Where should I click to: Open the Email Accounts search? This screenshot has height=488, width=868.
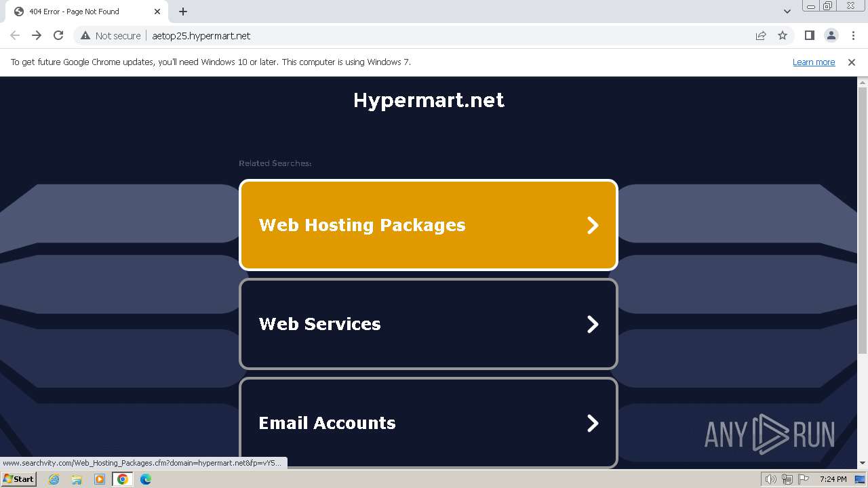point(429,423)
